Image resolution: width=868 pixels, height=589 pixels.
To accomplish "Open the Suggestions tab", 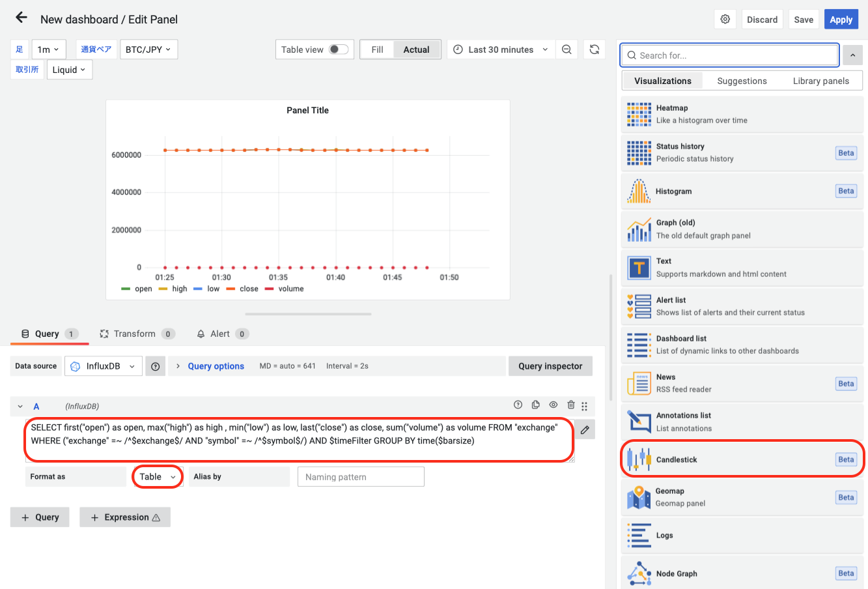I will coord(742,81).
